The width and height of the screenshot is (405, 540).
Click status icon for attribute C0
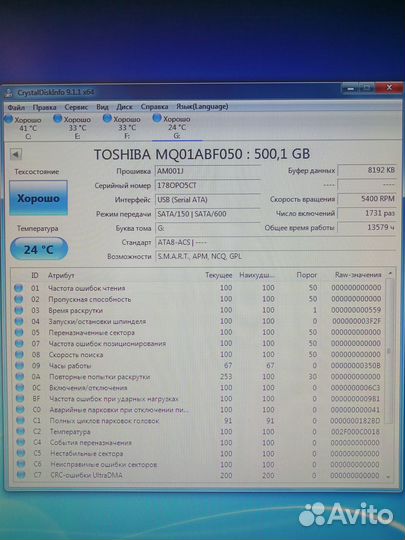click(x=20, y=410)
